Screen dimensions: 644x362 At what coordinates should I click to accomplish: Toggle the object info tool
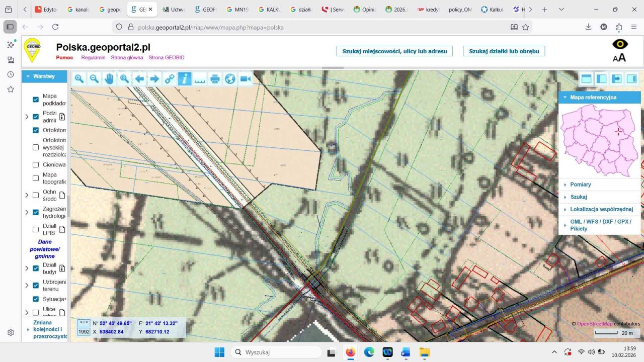tap(185, 78)
